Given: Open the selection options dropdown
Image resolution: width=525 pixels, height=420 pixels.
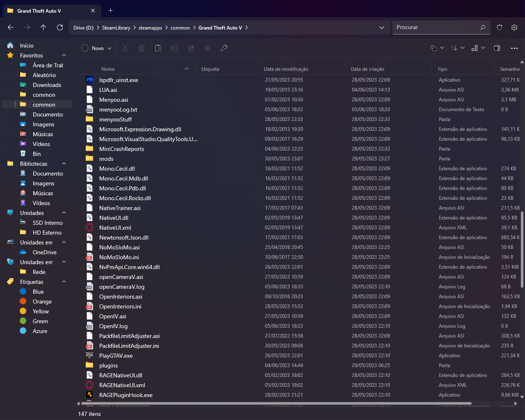Looking at the screenshot, I should coord(437,48).
